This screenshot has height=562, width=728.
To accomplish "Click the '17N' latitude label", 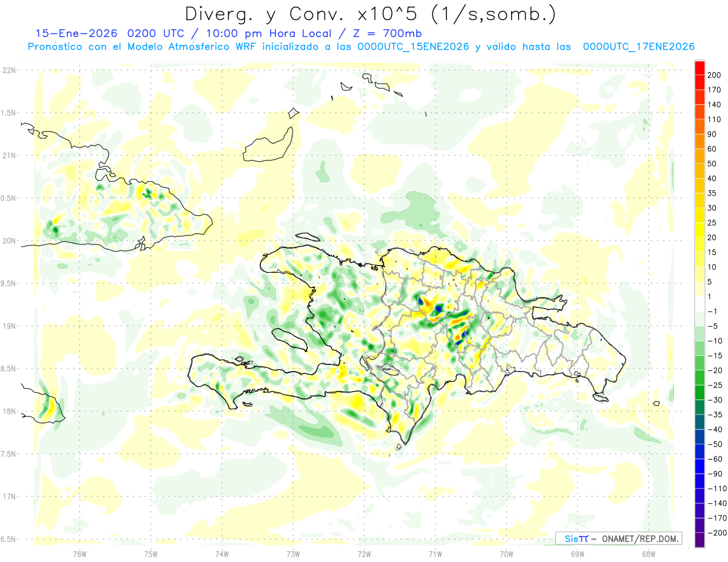I will 10,497.
